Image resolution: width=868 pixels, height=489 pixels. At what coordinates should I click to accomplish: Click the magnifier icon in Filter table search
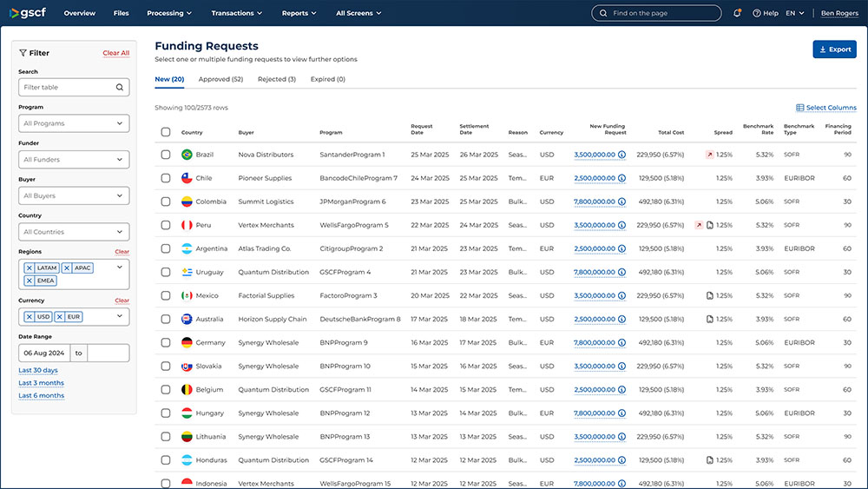(120, 88)
